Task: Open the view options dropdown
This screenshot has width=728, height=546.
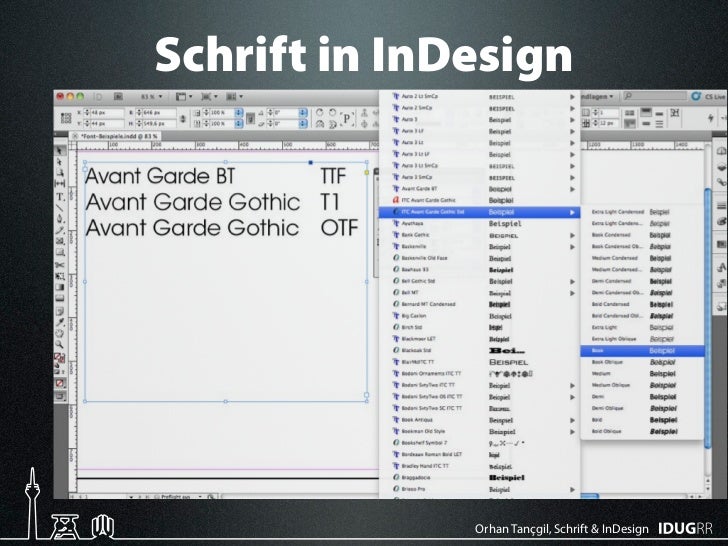Action: [184, 97]
